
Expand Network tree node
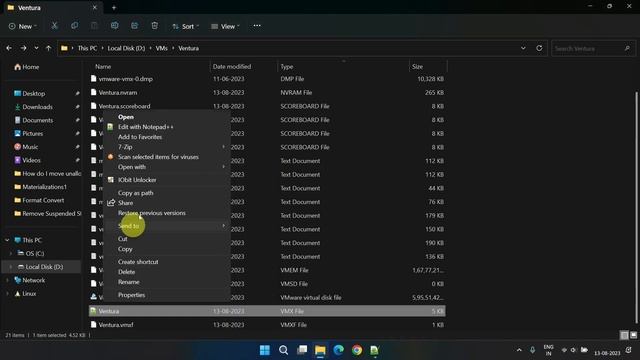tap(7, 280)
